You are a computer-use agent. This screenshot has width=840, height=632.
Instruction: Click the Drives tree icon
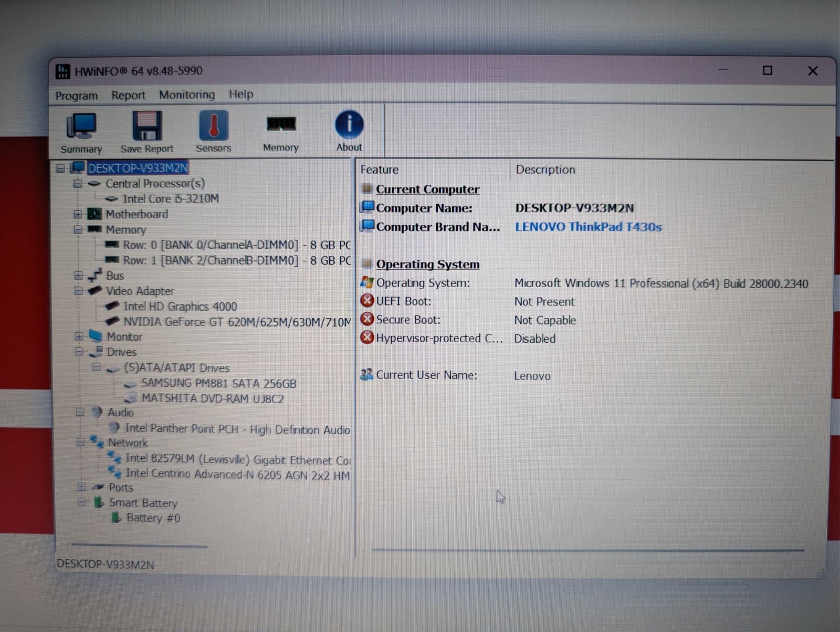click(x=96, y=352)
